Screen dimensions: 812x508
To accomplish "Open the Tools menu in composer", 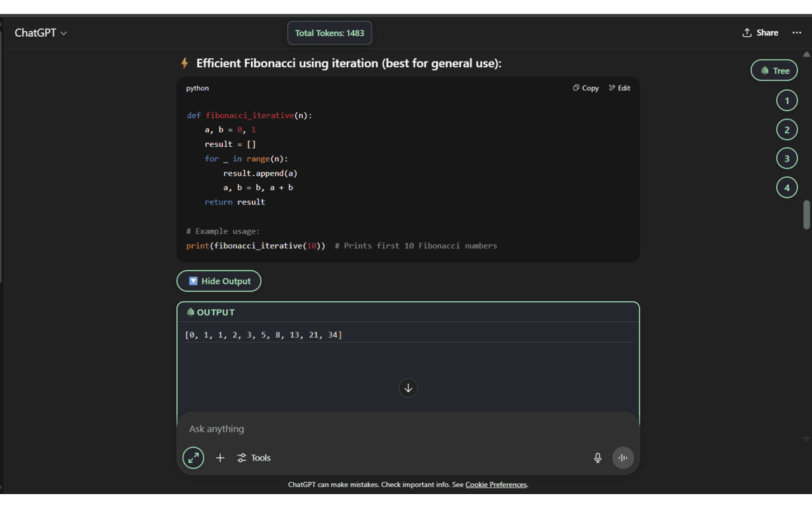I will tap(254, 458).
